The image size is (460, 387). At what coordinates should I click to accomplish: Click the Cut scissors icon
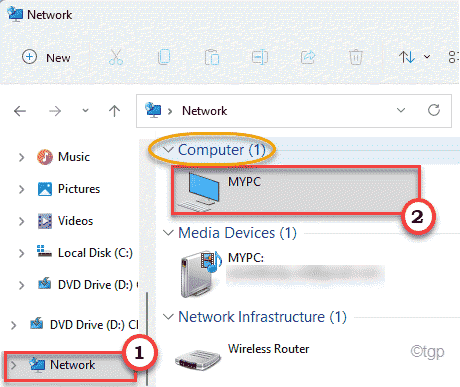(x=116, y=57)
